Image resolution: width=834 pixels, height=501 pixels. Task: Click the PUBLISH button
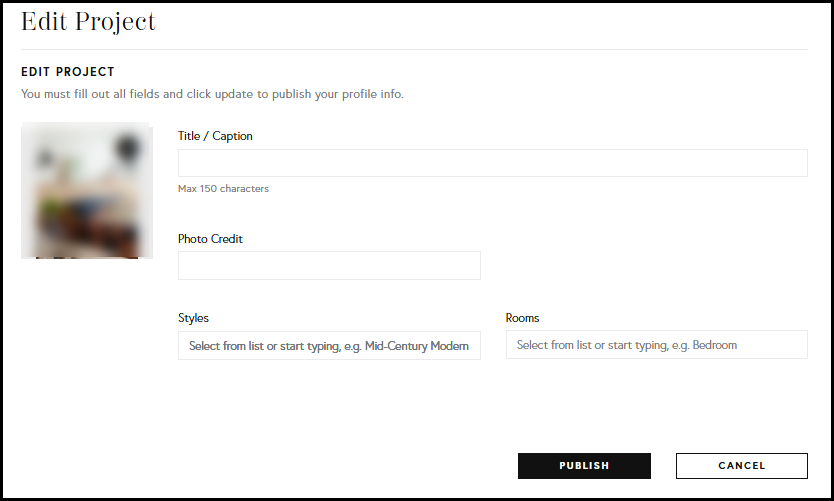point(584,466)
